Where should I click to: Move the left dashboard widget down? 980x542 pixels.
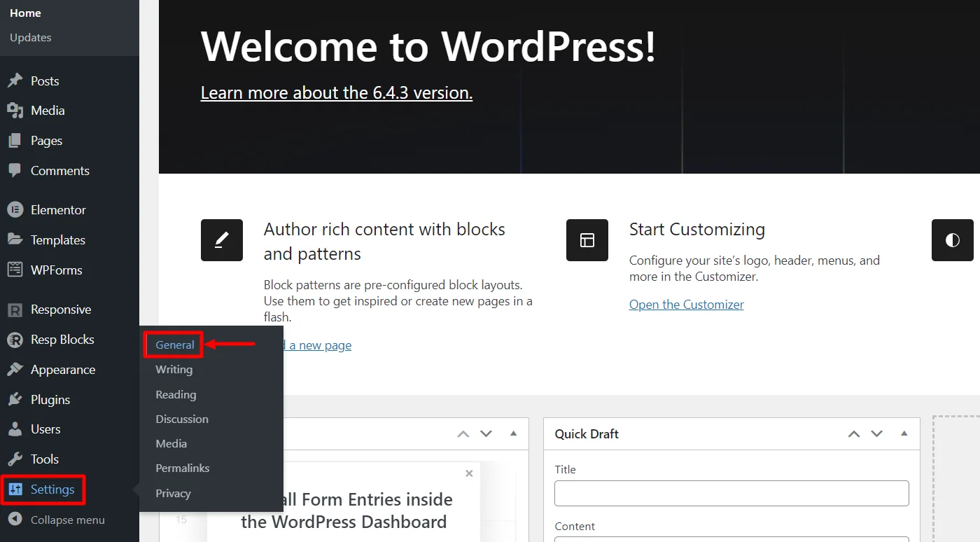click(486, 434)
